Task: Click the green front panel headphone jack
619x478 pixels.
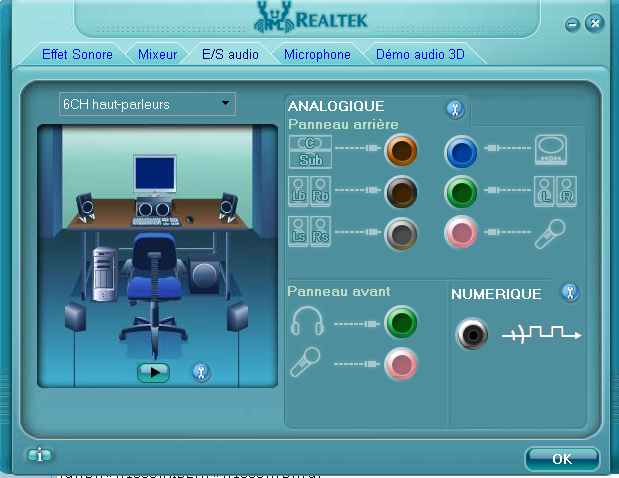Action: point(401,322)
